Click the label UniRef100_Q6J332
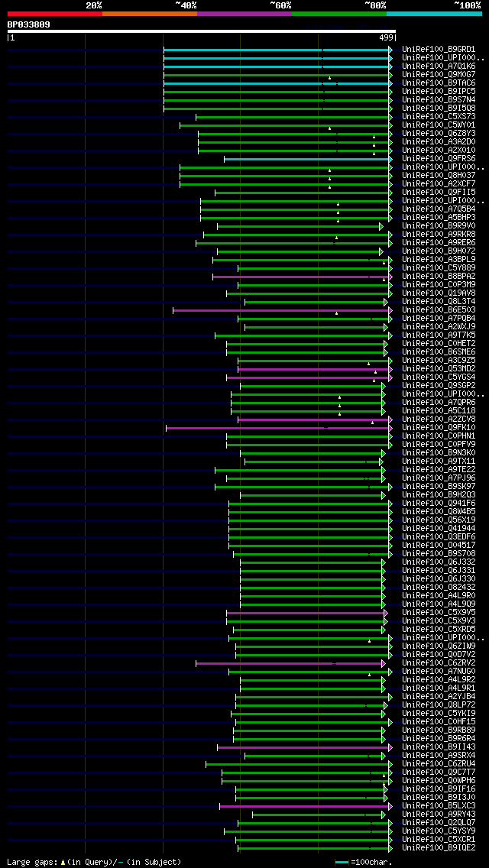The width and height of the screenshot is (489, 868). 439,562
